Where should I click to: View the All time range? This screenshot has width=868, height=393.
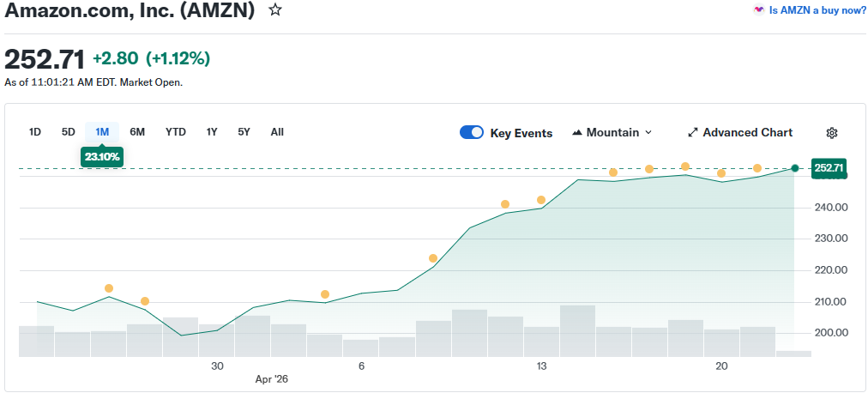pyautogui.click(x=277, y=132)
